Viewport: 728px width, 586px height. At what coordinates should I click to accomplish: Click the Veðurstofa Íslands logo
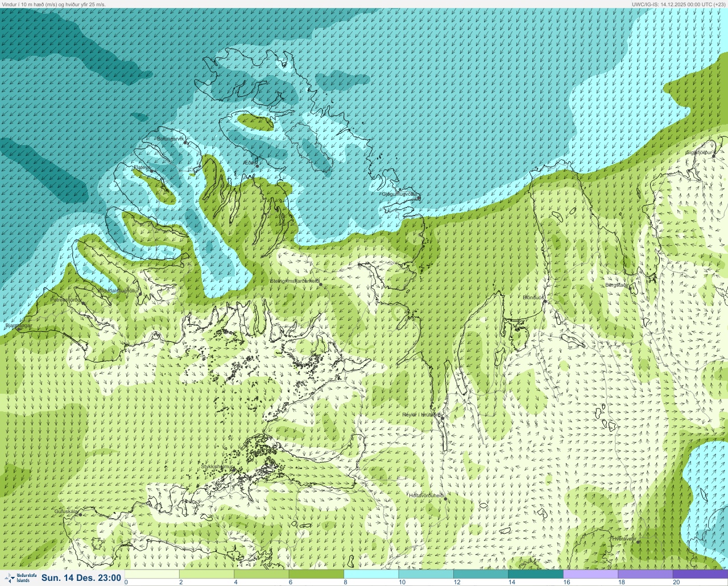[20, 577]
